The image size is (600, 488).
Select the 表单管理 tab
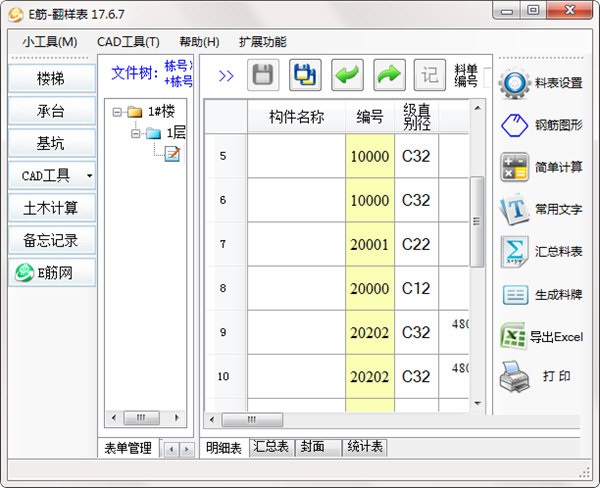128,448
